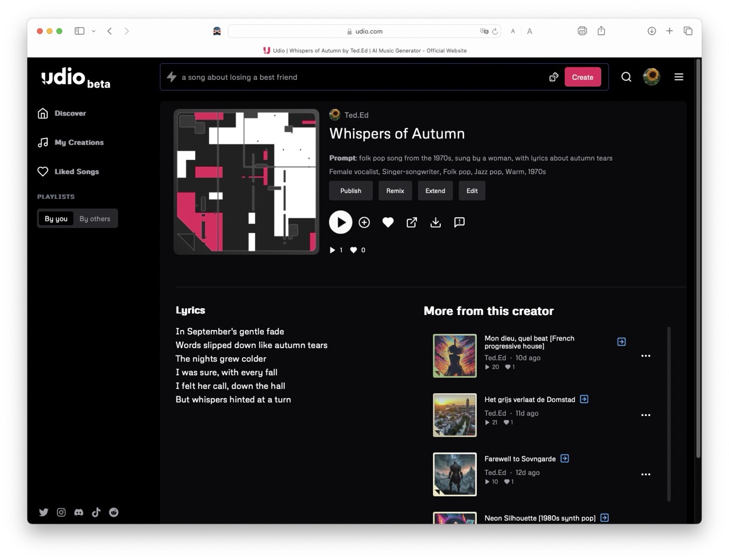Viewport: 729px width, 560px height.
Task: Open the search magnifier icon
Action: pos(626,77)
